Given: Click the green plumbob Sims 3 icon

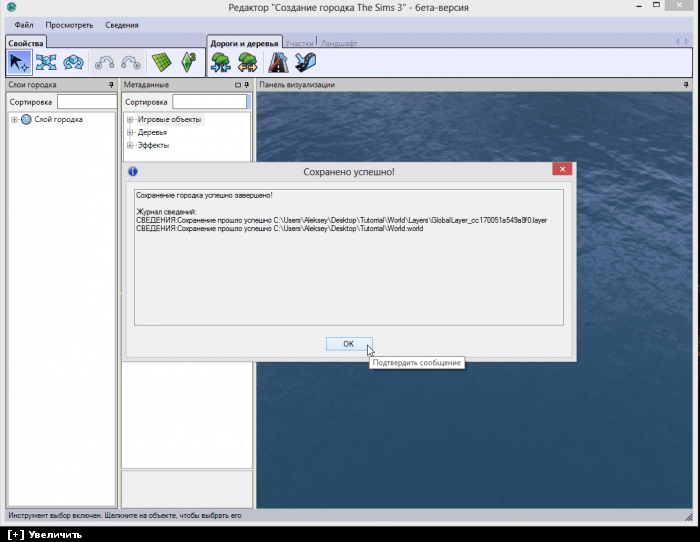Looking at the screenshot, I should tap(187, 62).
